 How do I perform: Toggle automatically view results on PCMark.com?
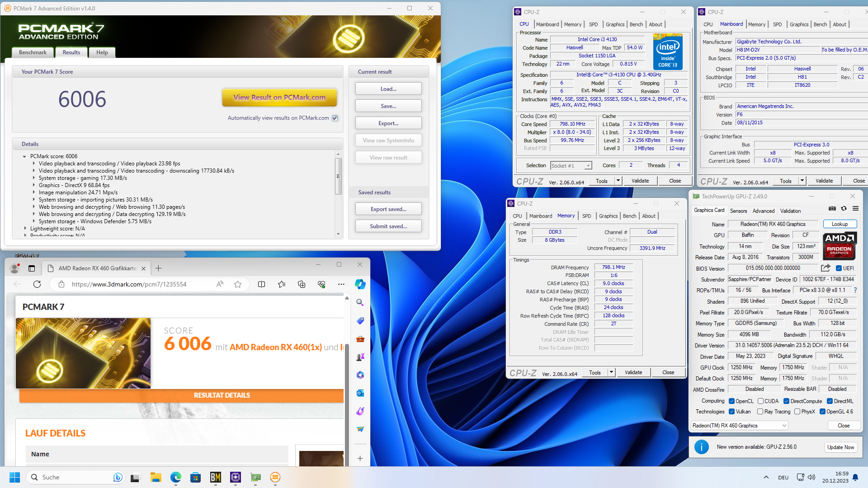335,118
